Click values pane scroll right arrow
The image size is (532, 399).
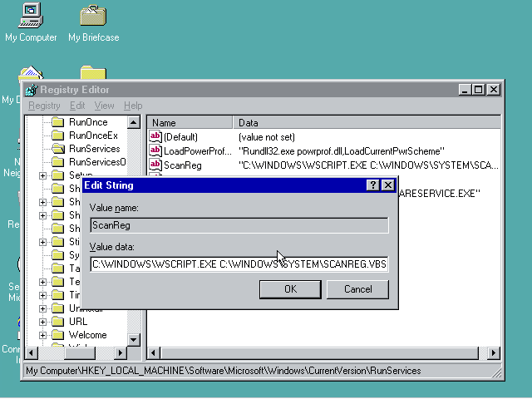[493, 352]
